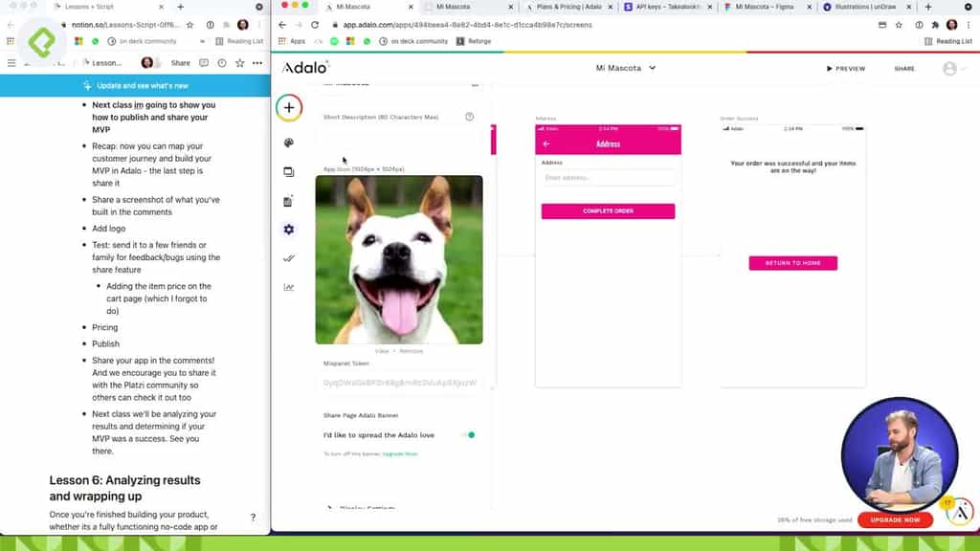Open the Database panel icon in Adalo
The image size is (980, 551).
pyautogui.click(x=289, y=200)
